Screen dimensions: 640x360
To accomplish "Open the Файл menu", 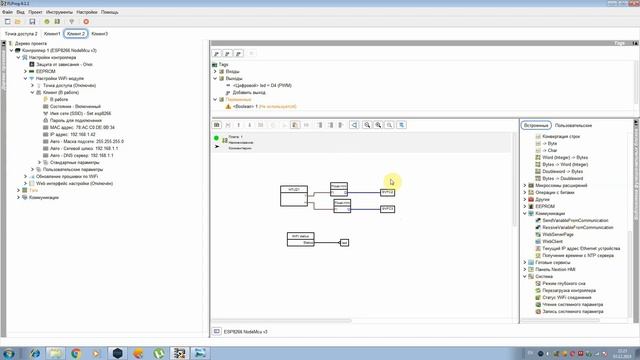I will tap(7, 12).
